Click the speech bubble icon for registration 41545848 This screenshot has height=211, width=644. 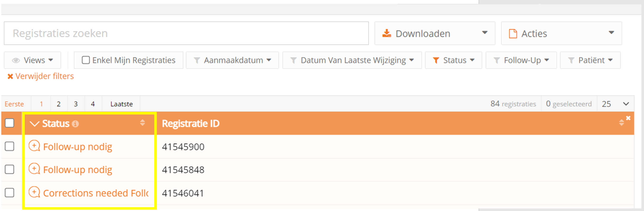[x=34, y=169]
